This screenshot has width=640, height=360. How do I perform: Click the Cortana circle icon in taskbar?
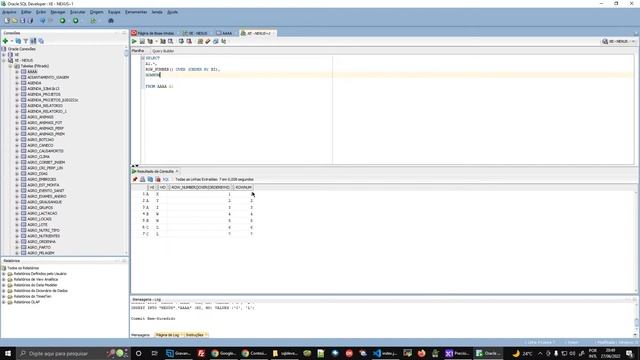(138, 353)
